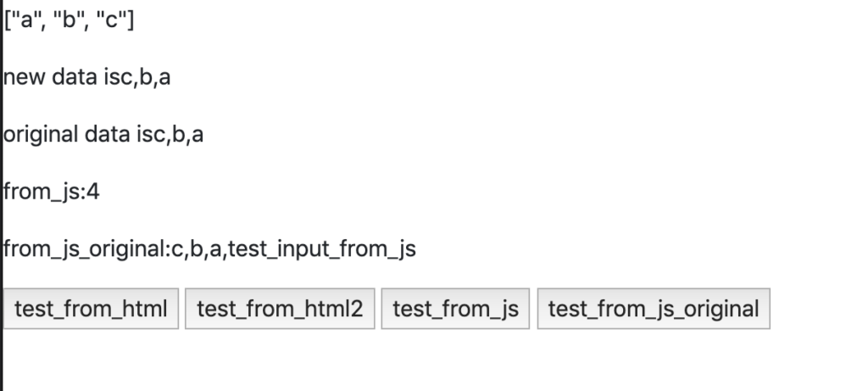Click the "from_js" label before the 4

click(x=42, y=193)
